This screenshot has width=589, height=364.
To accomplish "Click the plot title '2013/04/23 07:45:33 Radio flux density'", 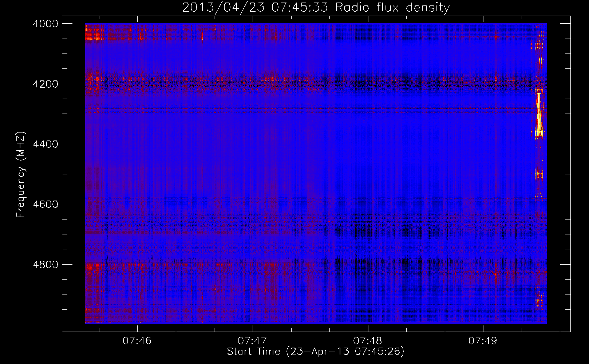I will (316, 7).
